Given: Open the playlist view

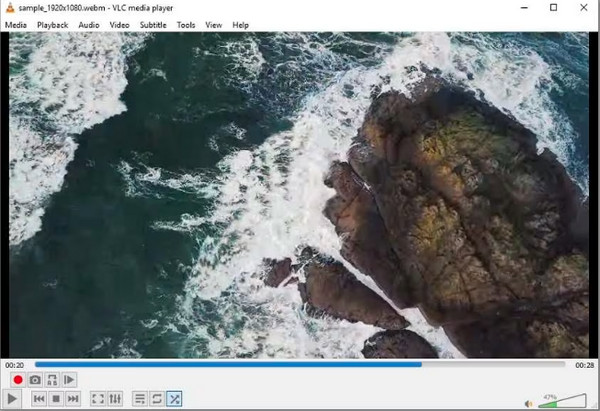Looking at the screenshot, I should [140, 399].
